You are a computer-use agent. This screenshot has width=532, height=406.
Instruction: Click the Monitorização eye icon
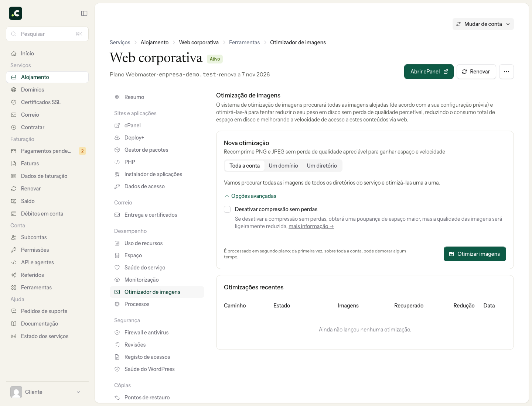click(117, 280)
